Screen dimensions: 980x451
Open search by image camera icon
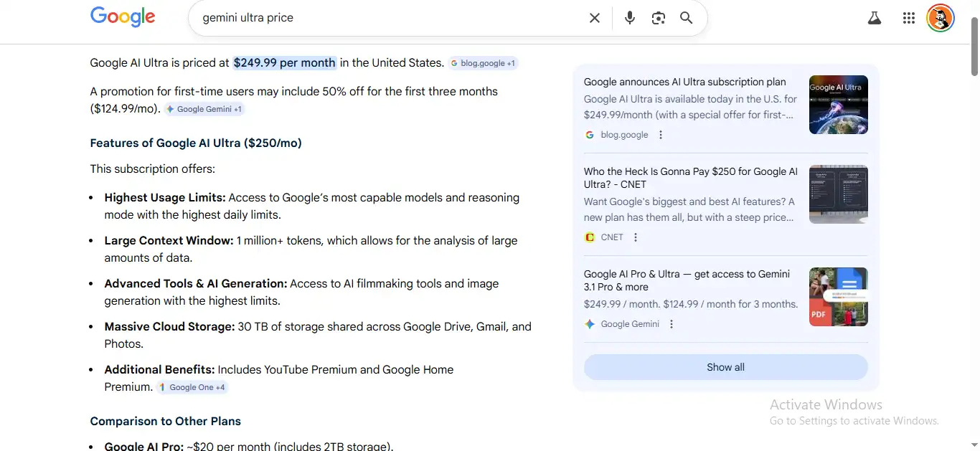pos(658,18)
